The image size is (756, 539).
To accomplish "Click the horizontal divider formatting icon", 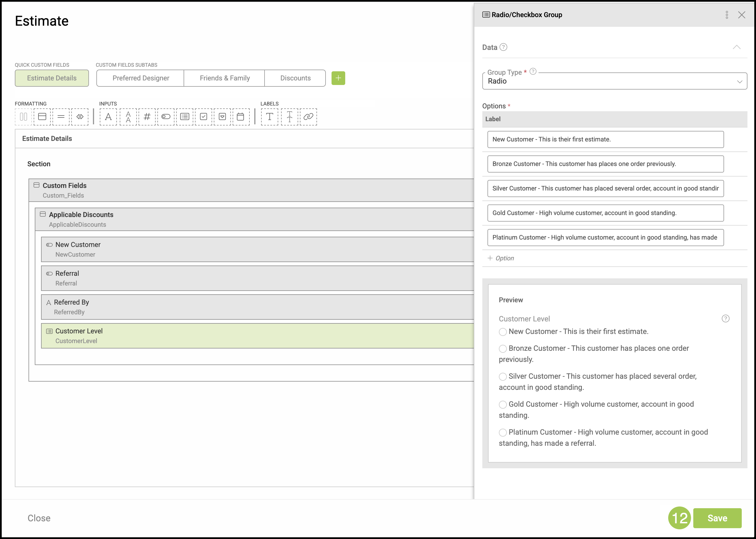I will tap(61, 116).
